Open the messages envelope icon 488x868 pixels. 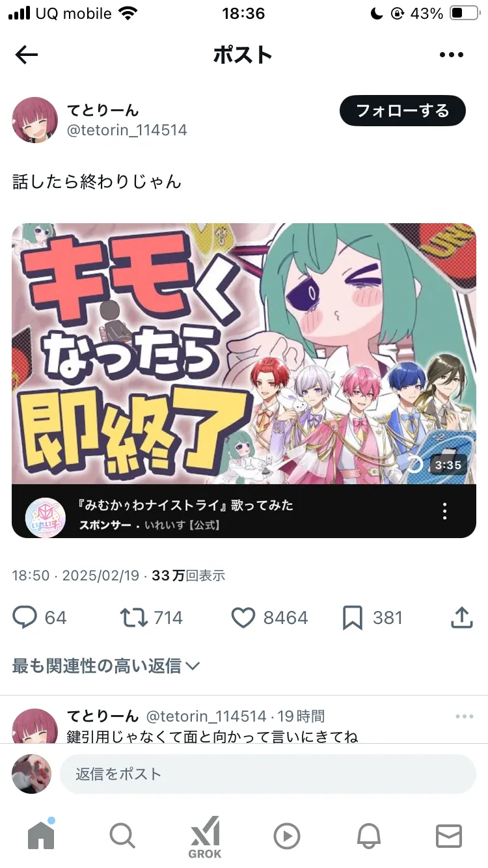(449, 836)
